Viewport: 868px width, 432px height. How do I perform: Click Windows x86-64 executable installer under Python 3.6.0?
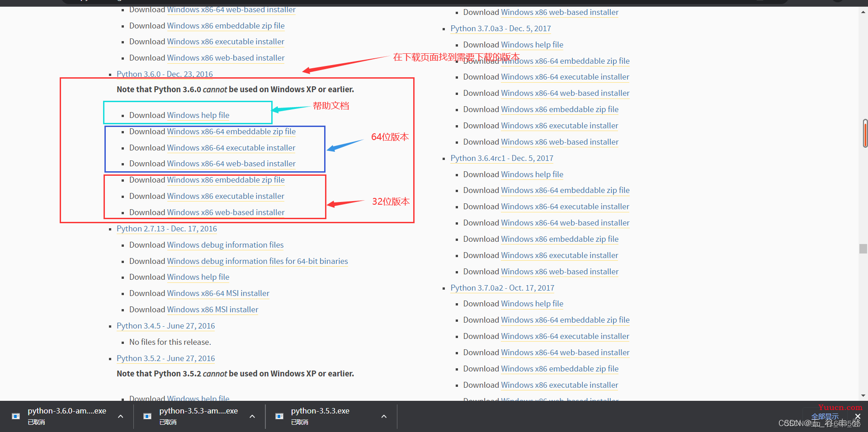(231, 148)
